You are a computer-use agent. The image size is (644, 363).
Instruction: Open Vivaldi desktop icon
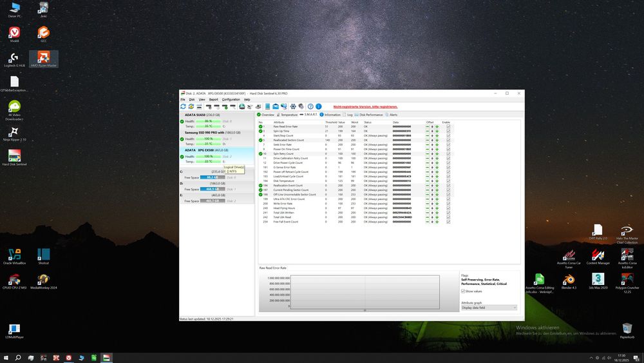(x=14, y=34)
